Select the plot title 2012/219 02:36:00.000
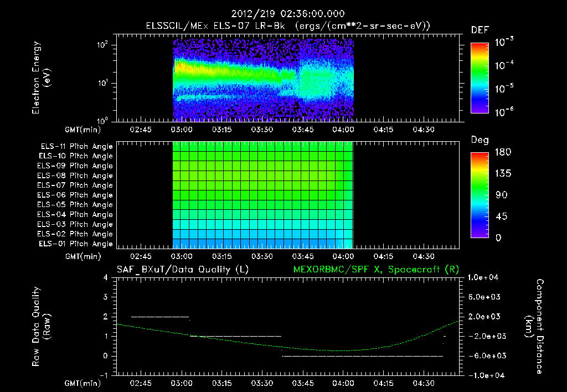The image size is (567, 392). 288,14
